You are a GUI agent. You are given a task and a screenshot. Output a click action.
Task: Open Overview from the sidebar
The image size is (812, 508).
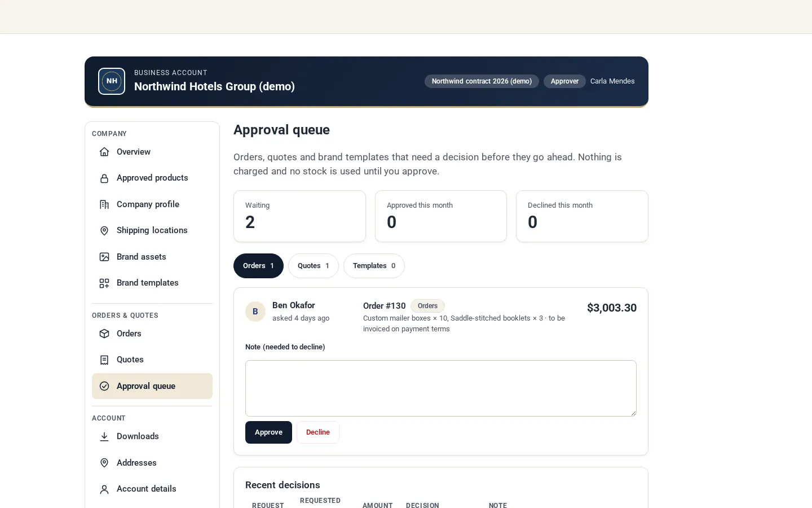[x=152, y=152]
